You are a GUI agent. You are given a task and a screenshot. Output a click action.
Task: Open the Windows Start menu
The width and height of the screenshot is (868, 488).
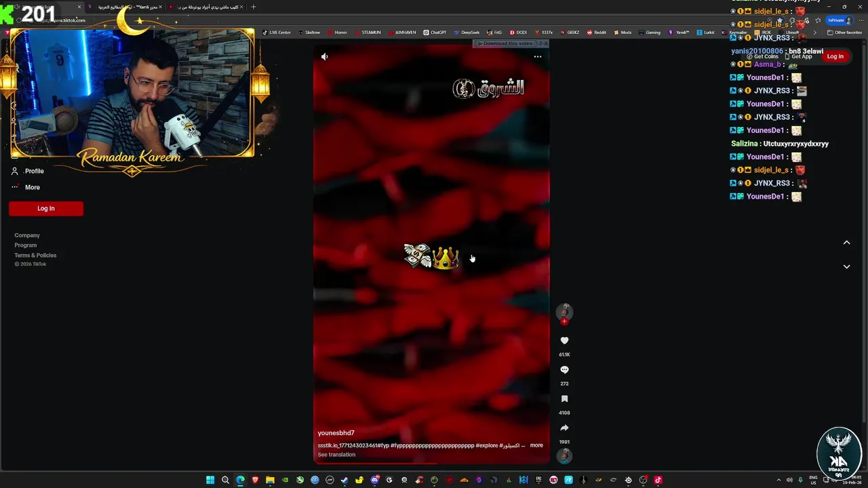click(210, 480)
